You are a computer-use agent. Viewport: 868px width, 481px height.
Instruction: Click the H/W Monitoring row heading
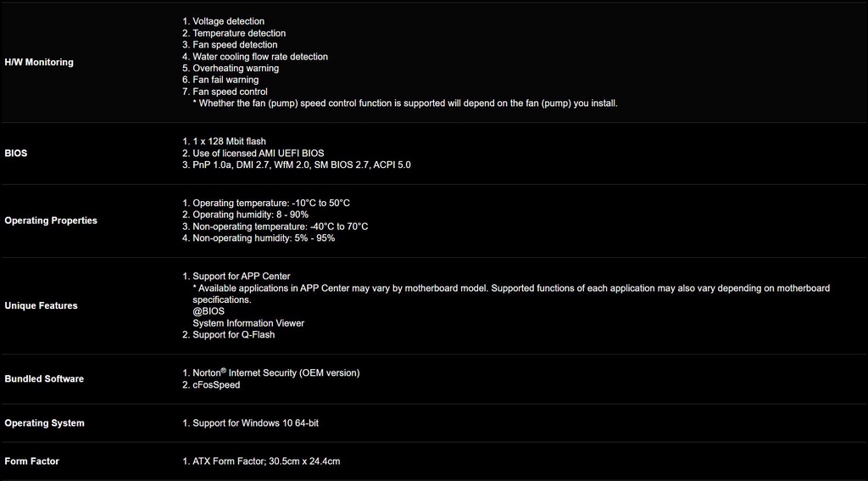click(x=39, y=62)
